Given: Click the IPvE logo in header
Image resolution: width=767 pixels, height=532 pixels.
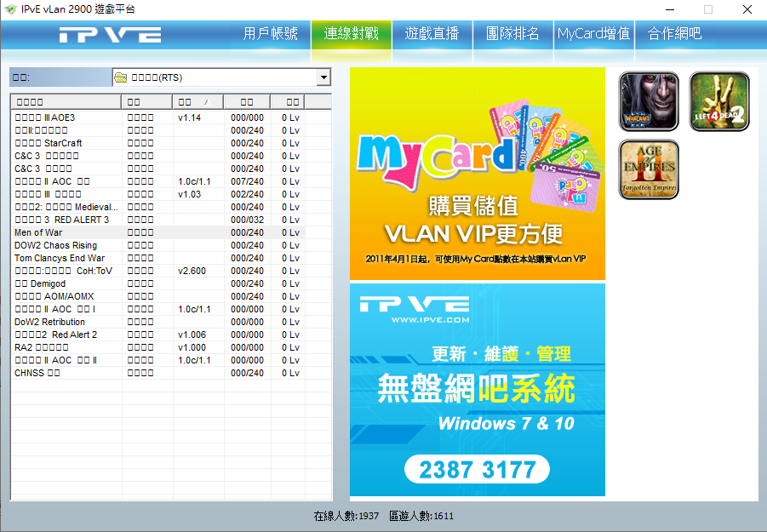Looking at the screenshot, I should coord(110,35).
